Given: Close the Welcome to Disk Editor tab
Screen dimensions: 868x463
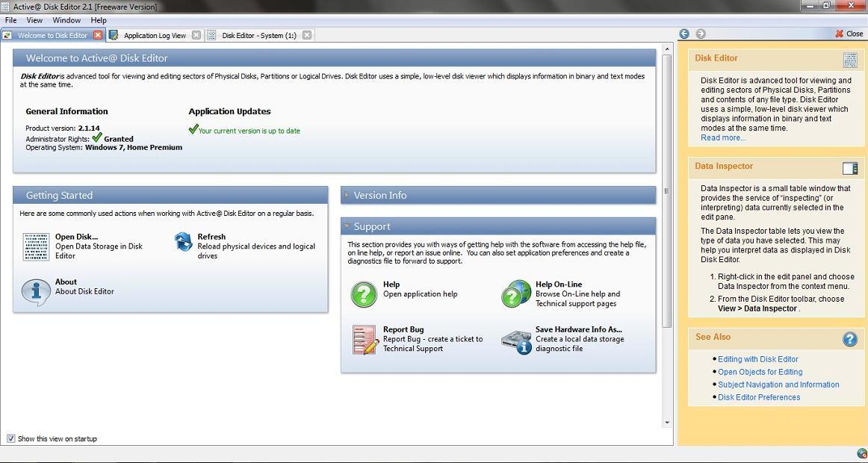Looking at the screenshot, I should 98,35.
